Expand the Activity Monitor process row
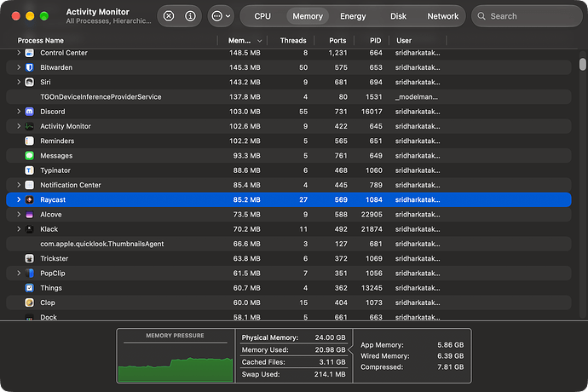 click(x=19, y=126)
